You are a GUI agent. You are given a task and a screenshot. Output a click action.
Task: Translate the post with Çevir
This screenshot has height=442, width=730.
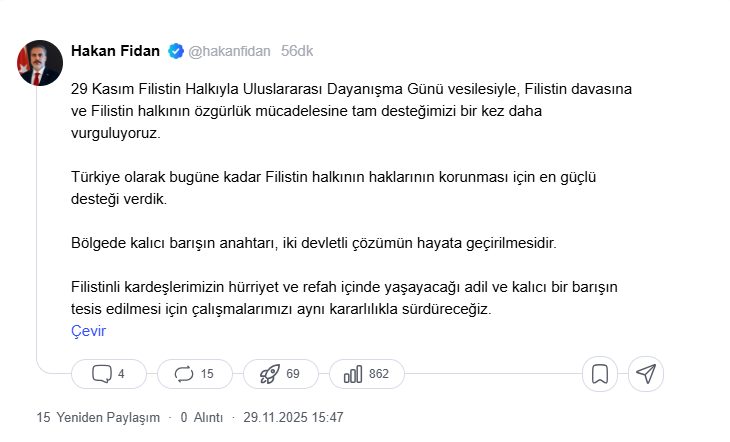click(89, 331)
